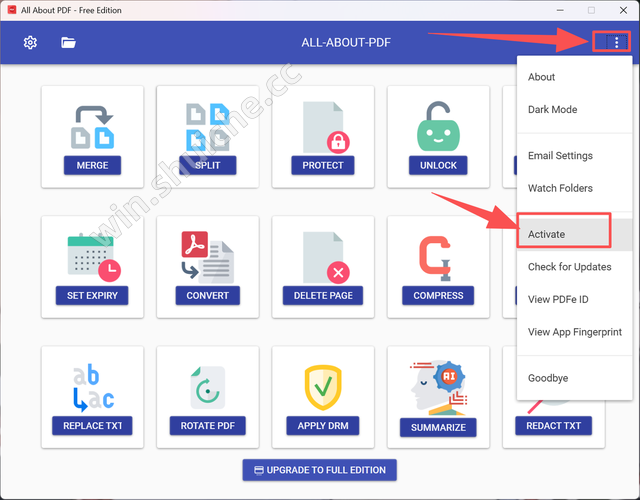Image resolution: width=640 pixels, height=500 pixels.
Task: Click the Set Expiry calendar icon
Action: [x=92, y=256]
